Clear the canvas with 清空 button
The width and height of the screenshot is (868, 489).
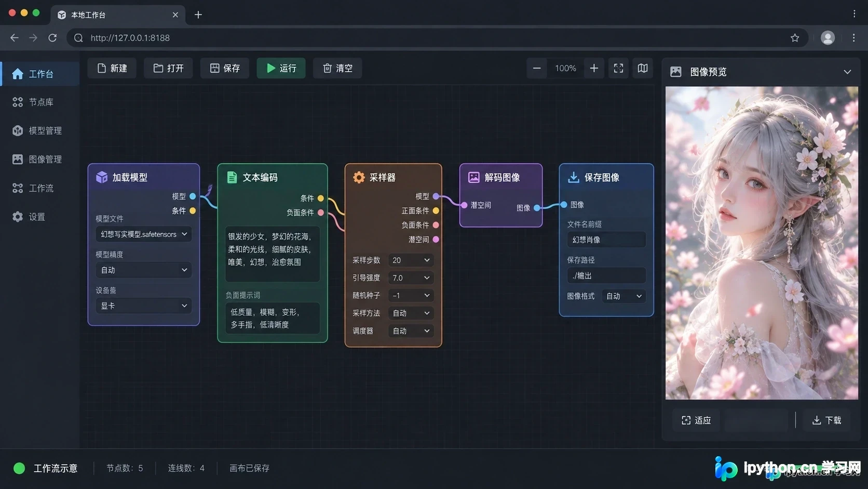coord(337,68)
